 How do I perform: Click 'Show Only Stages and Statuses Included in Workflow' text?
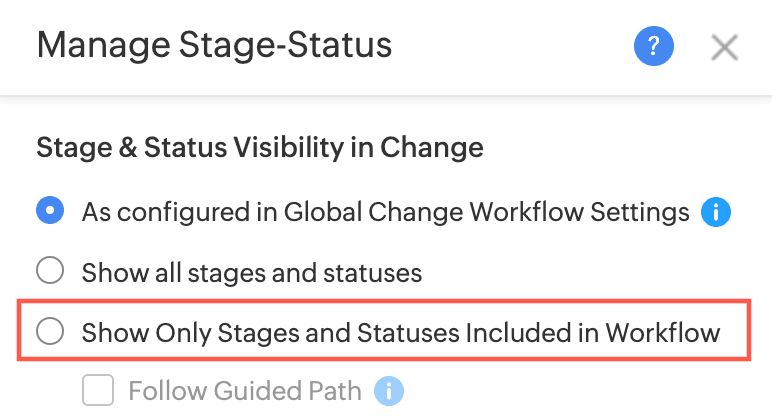coord(400,332)
